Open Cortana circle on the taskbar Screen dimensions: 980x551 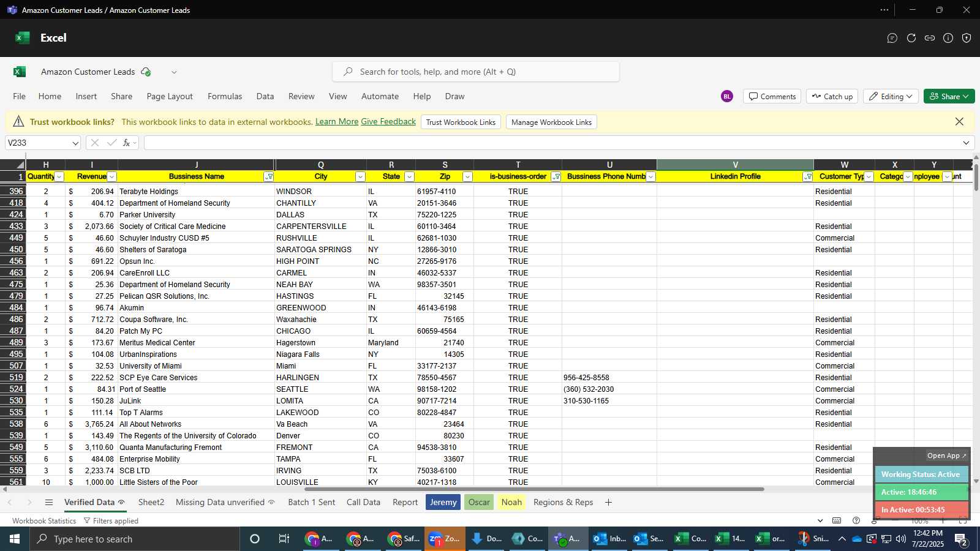(255, 539)
